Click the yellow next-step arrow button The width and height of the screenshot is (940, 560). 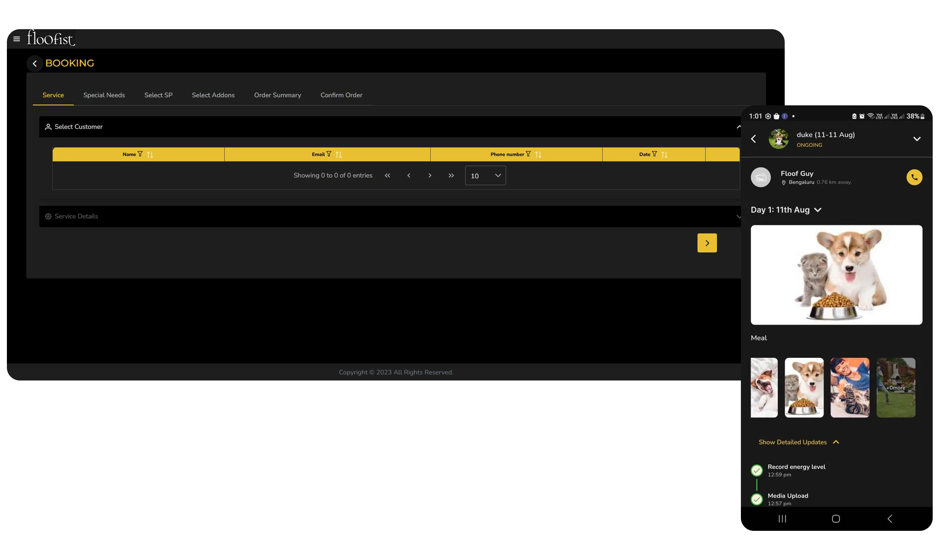pyautogui.click(x=707, y=243)
